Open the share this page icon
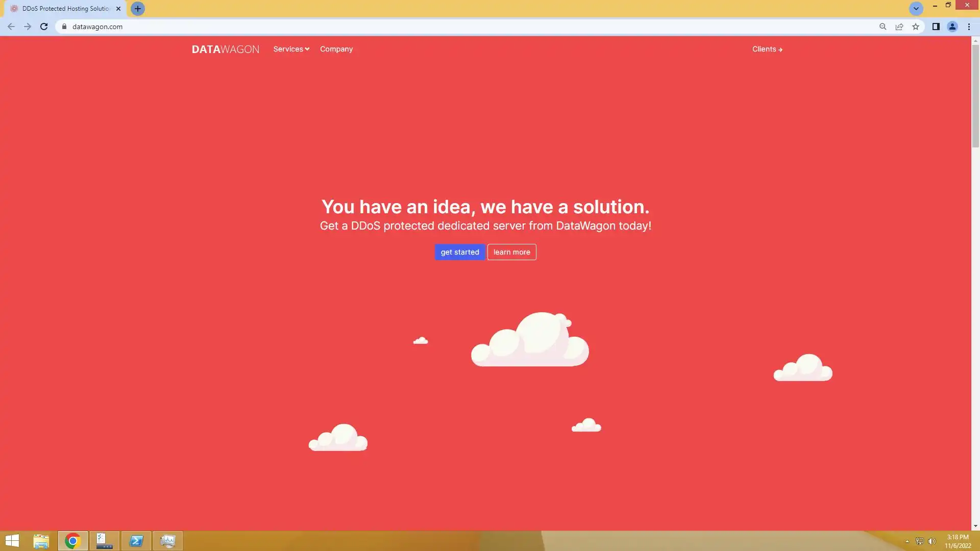 tap(899, 27)
